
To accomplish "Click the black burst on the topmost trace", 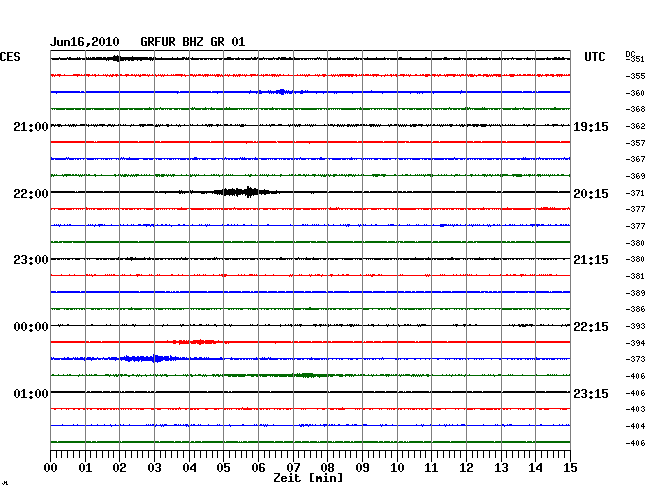I will click(x=122, y=58).
